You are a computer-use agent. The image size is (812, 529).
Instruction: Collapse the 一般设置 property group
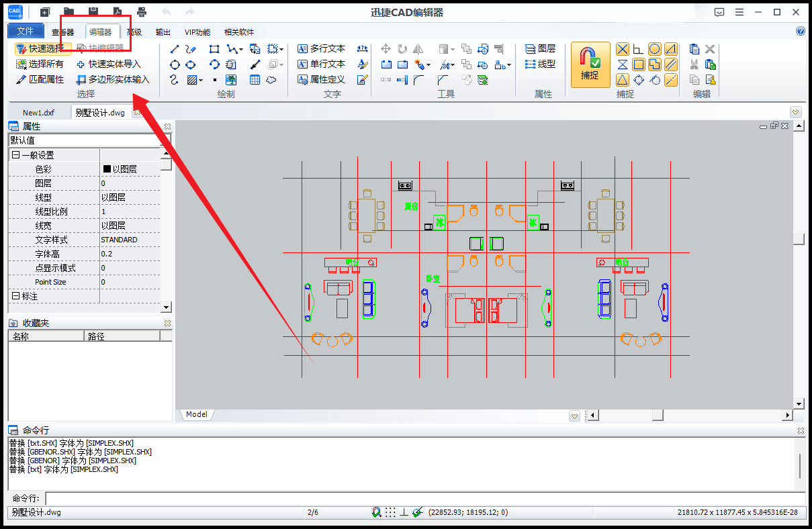pos(16,155)
